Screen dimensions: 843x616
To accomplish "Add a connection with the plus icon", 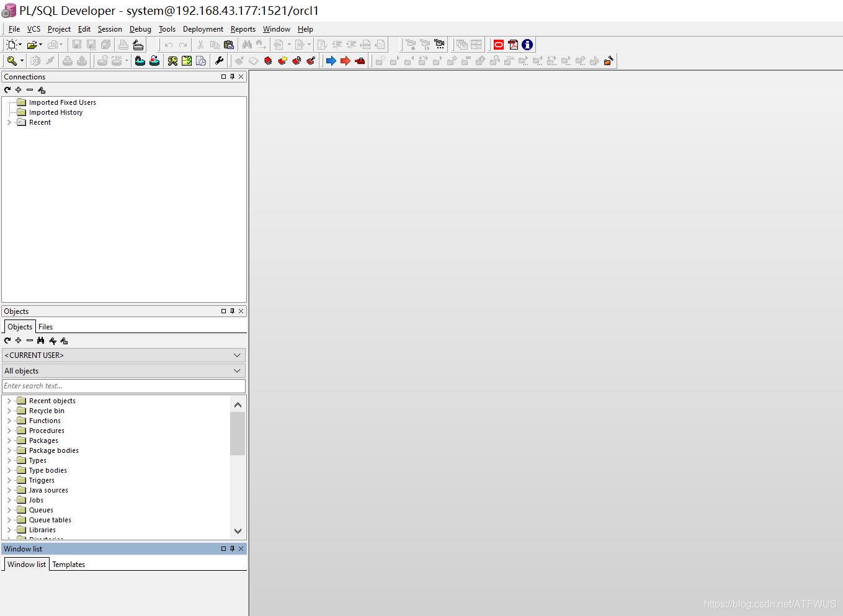I will [x=19, y=90].
